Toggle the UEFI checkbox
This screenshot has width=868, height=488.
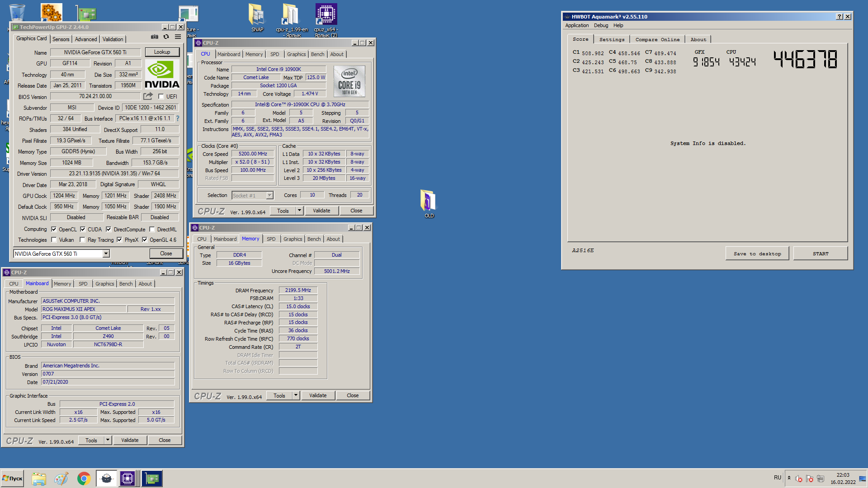pyautogui.click(x=161, y=96)
